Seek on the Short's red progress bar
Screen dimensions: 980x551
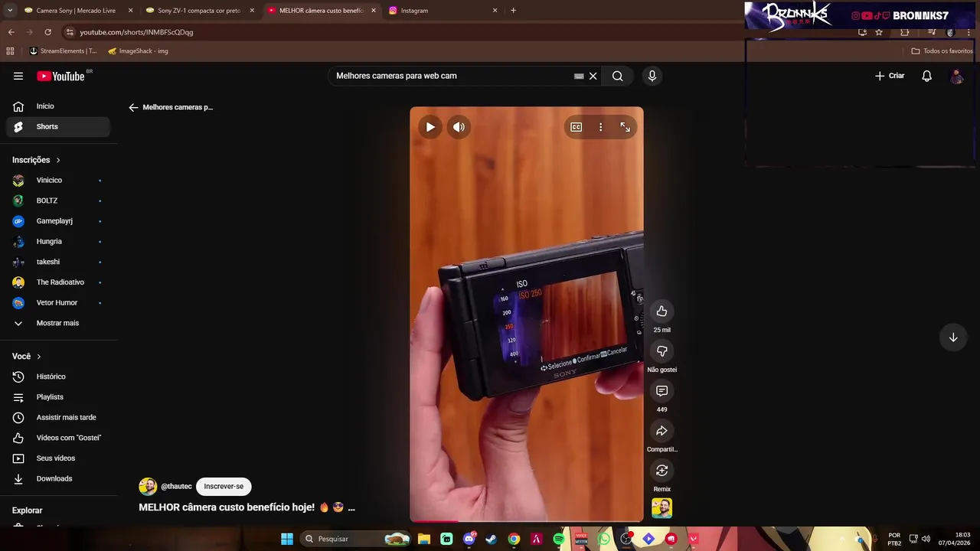pos(527,520)
